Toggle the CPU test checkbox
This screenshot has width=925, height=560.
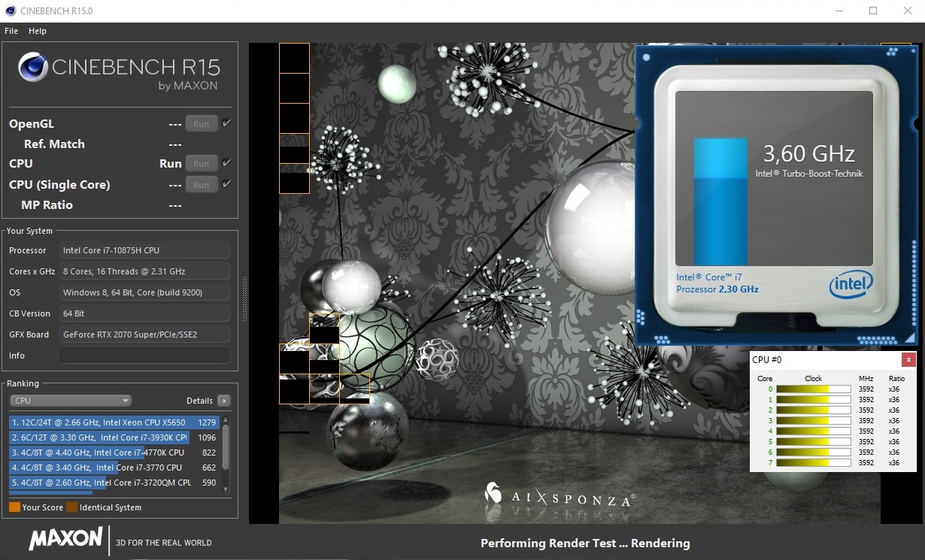227,163
